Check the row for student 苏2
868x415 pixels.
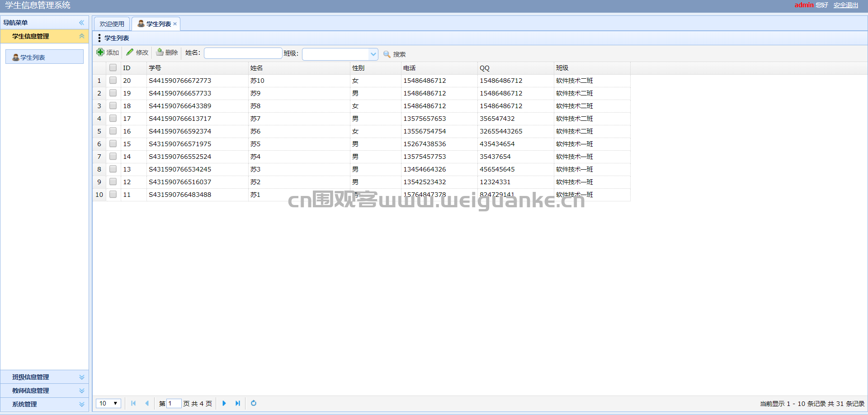click(113, 181)
